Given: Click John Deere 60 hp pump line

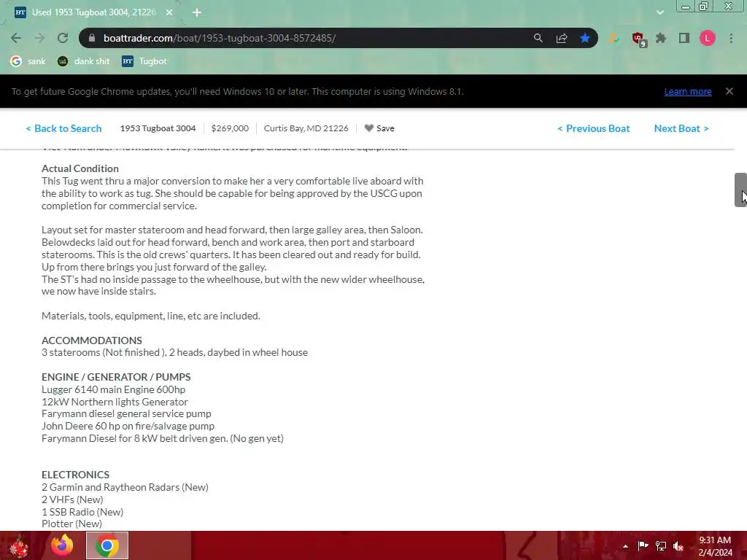Looking at the screenshot, I should [128, 426].
